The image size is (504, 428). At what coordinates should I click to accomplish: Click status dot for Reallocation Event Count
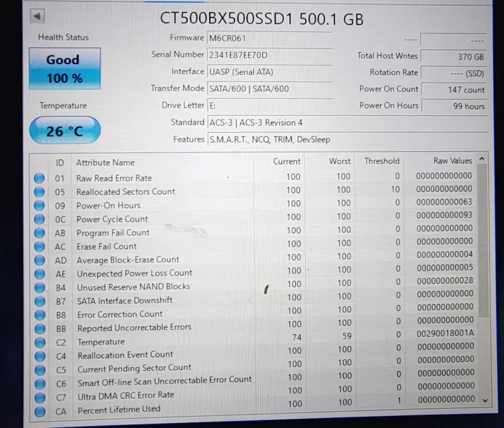[x=40, y=356]
